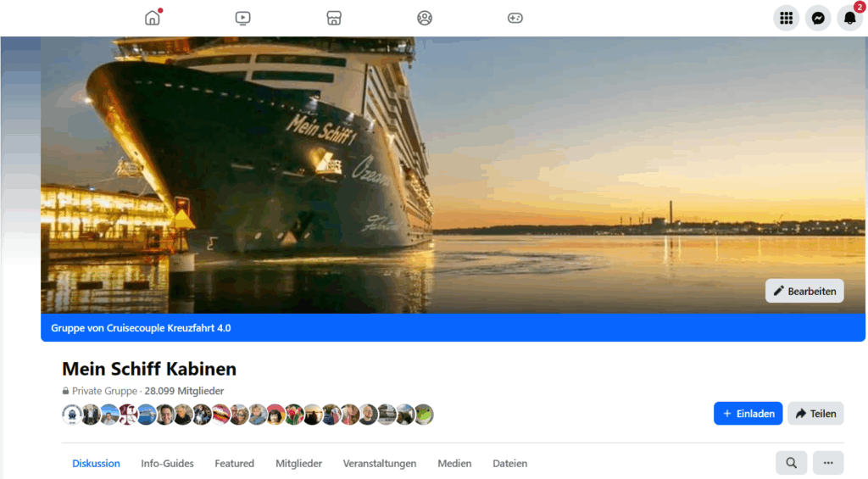Switch to the Medien tab

tap(454, 464)
